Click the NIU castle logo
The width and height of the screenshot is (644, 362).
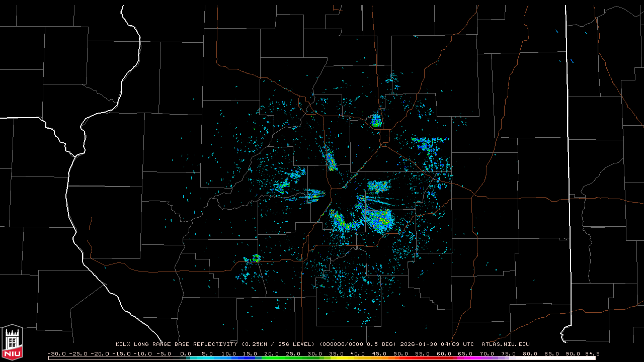pos(12,343)
